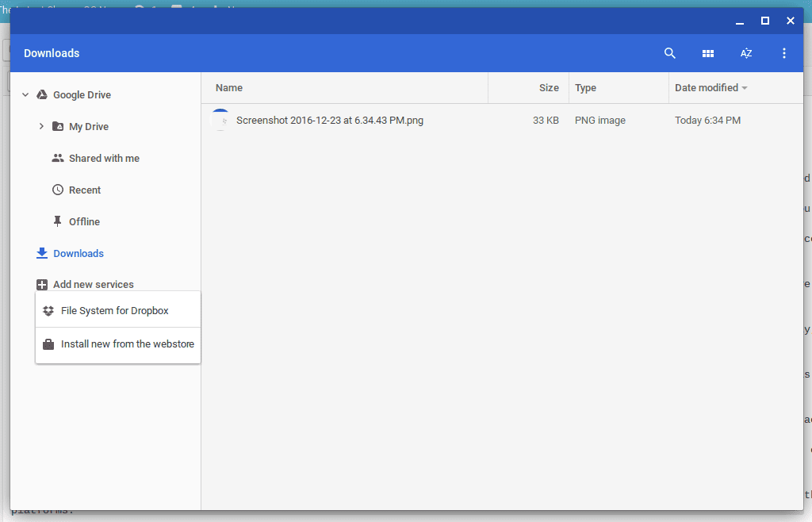Expand the My Drive folder chevron

pos(41,125)
